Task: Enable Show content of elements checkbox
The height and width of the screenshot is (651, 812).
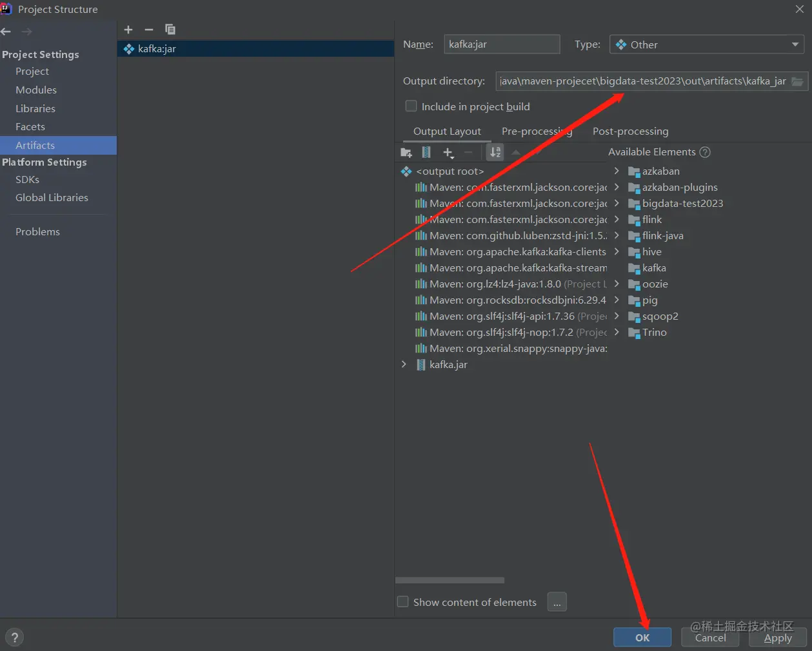Action: pos(403,602)
